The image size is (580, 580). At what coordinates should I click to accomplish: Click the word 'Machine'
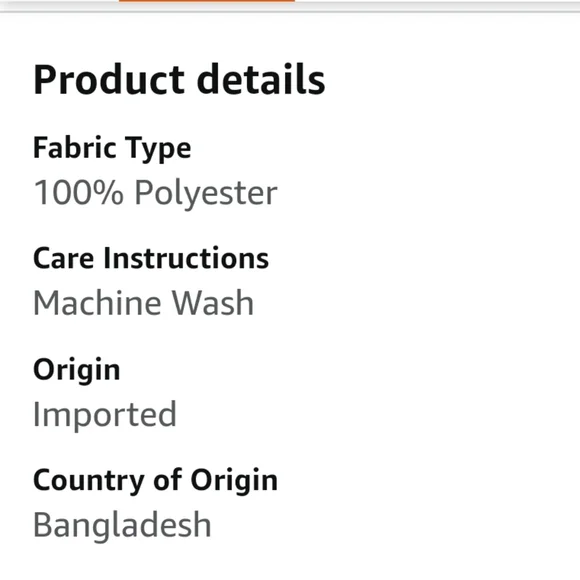coord(97,303)
